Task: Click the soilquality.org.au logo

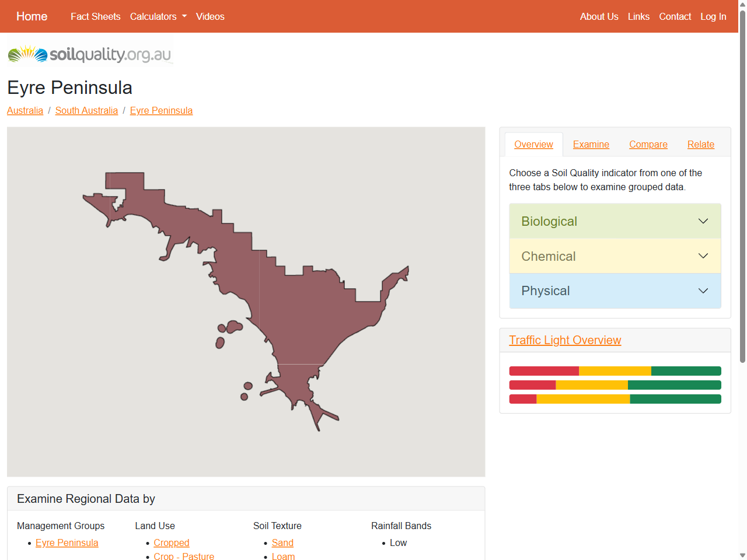Action: pos(89,54)
